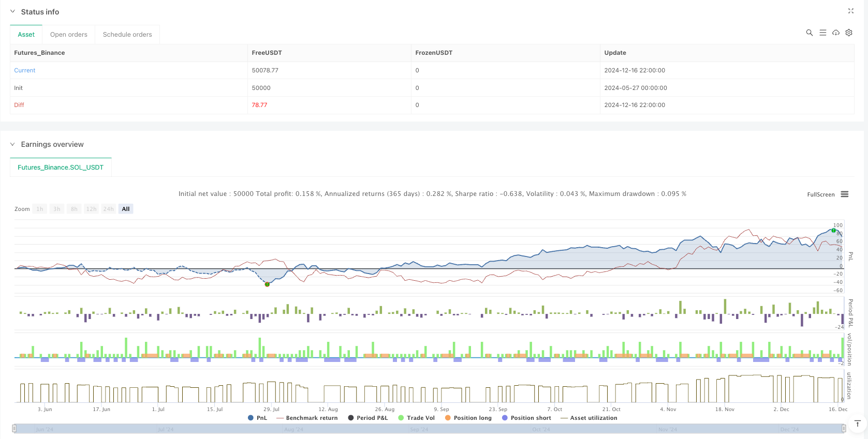Click the scroll-to-top arrow icon
The height and width of the screenshot is (439, 868).
click(857, 423)
